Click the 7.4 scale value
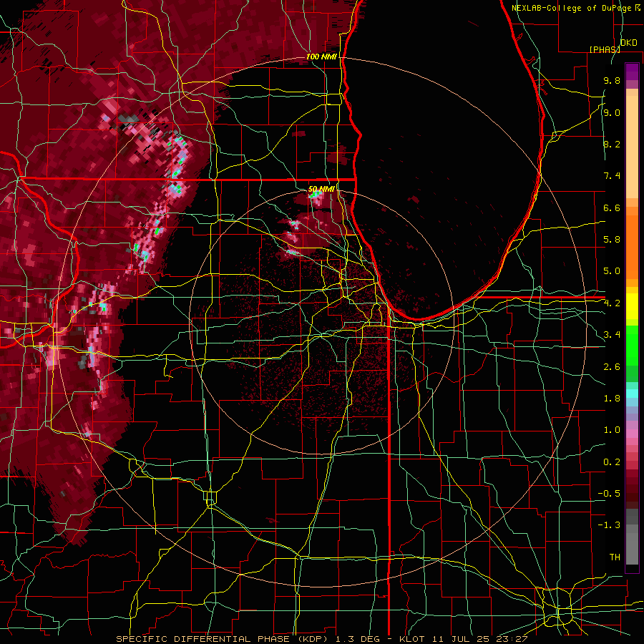Image resolution: width=644 pixels, height=644 pixels. pos(612,176)
